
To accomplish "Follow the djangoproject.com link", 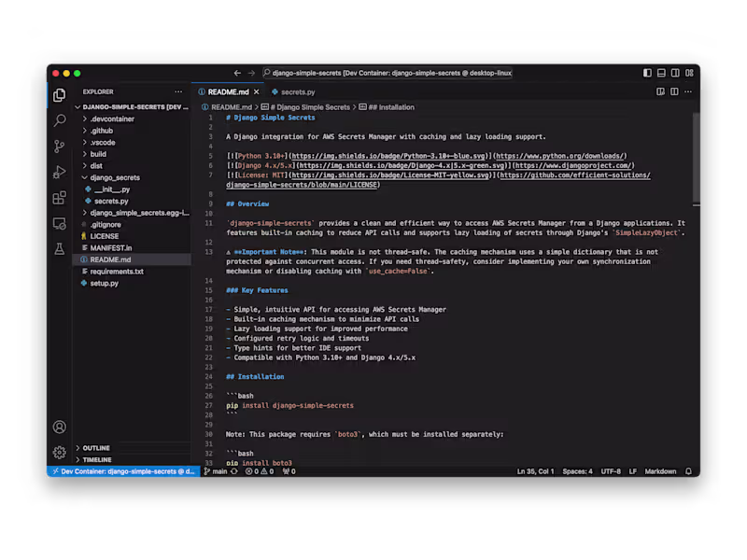I will (573, 166).
